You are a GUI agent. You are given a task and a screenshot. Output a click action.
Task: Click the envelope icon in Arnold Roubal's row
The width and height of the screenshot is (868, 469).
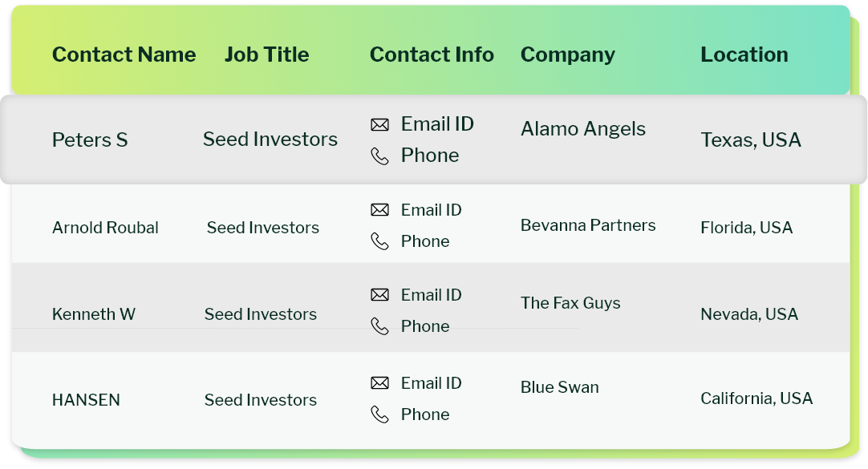379,210
